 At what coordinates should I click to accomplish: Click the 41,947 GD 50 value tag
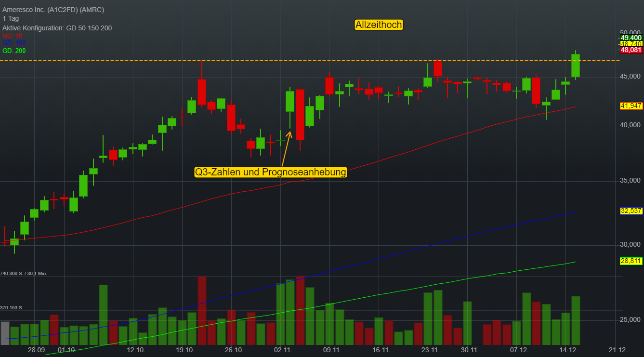tap(631, 106)
